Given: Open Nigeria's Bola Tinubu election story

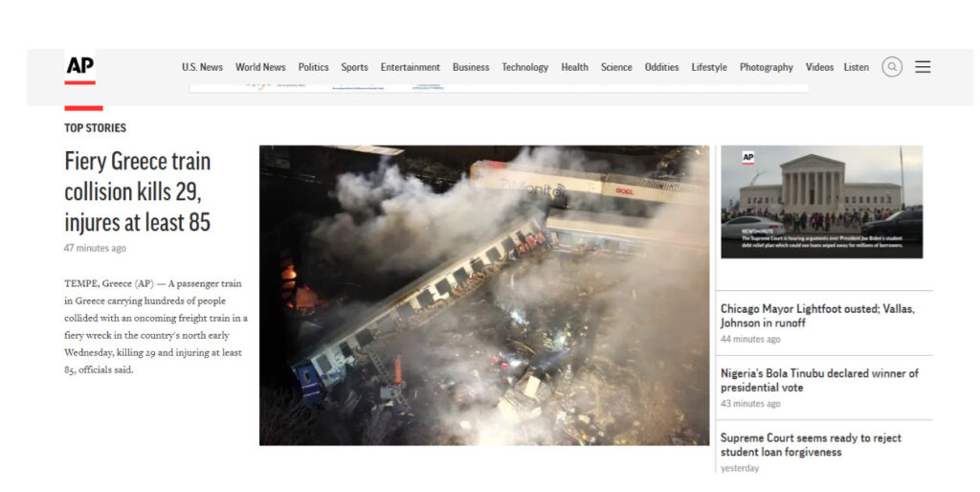Looking at the screenshot, I should click(819, 380).
